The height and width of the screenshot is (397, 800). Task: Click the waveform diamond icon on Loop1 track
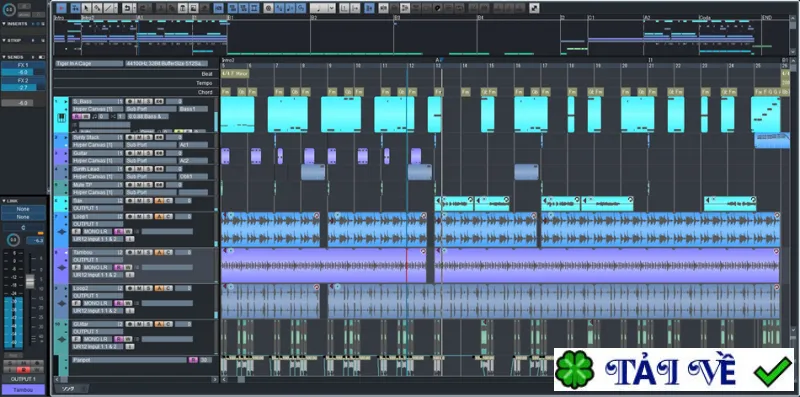(x=62, y=232)
